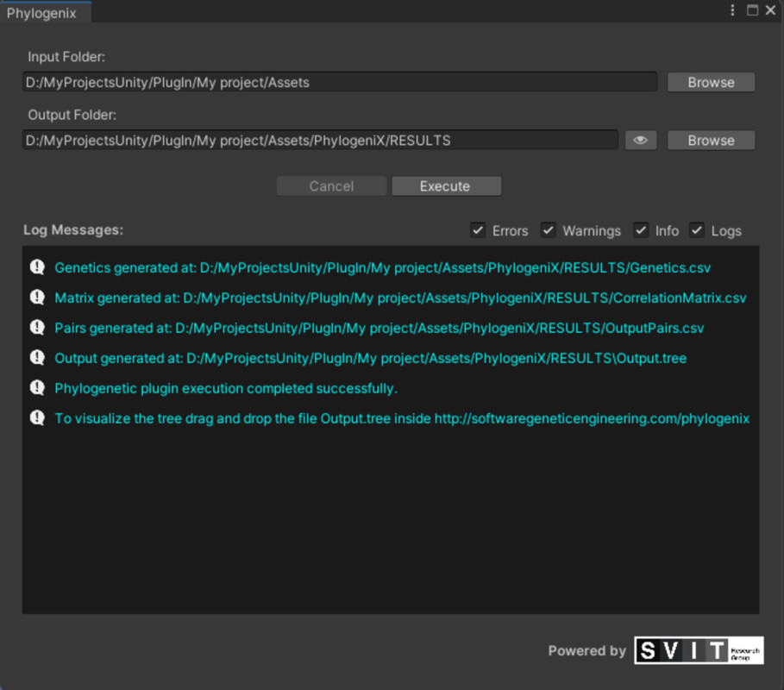
Task: Click the info icon beside Pairs generated message
Action: [x=37, y=328]
